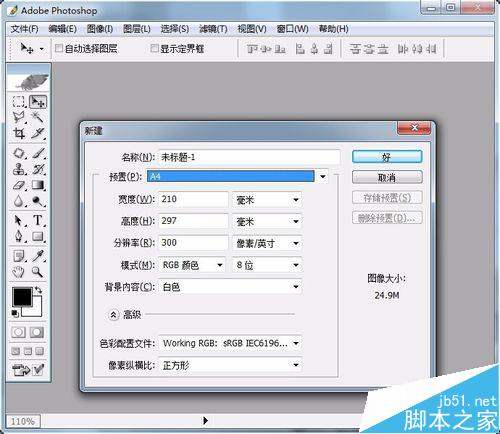This screenshot has width=500, height=434.
Task: Select the Polygonal Lasso tool
Action: click(19, 117)
